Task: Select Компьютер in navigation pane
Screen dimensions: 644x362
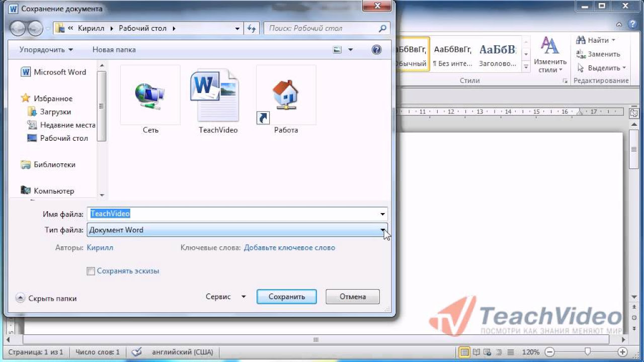Action: pos(48,191)
